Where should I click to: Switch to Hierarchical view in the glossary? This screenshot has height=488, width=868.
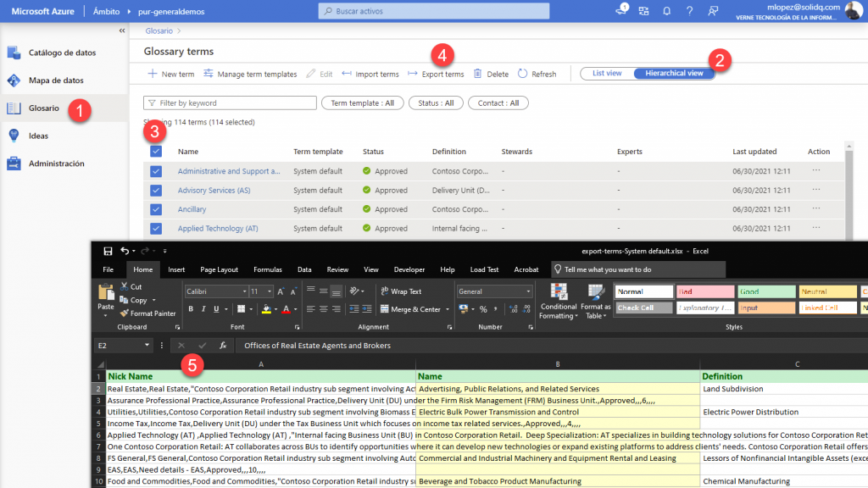(x=673, y=74)
